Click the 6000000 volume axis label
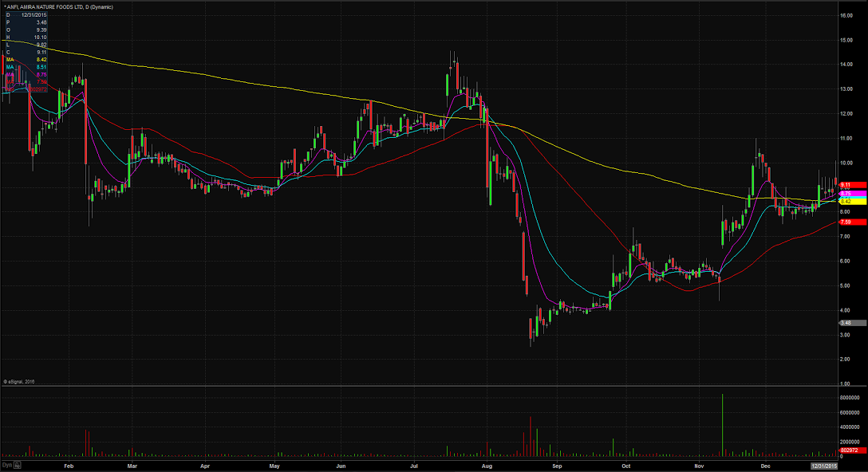This screenshot has height=472, width=868. 850,413
